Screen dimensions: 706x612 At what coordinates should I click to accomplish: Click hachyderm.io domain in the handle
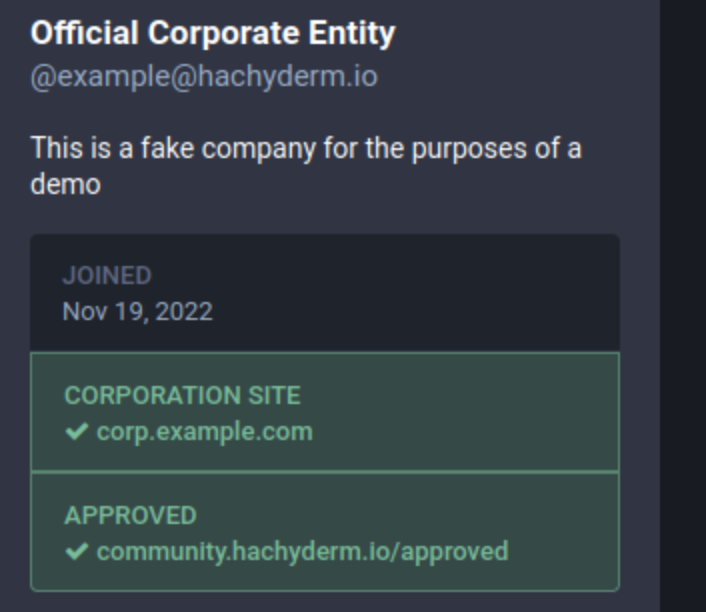click(x=287, y=77)
